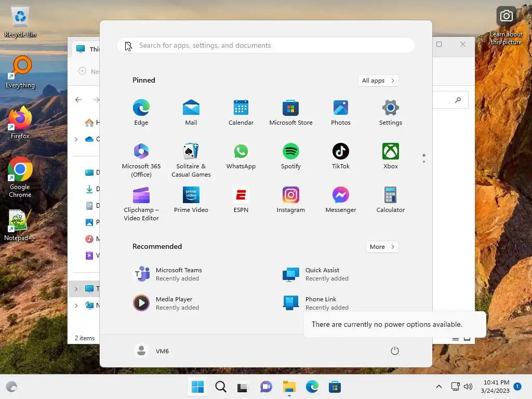Viewport: 532px width, 399px height.
Task: Show All apps list
Action: tap(378, 81)
